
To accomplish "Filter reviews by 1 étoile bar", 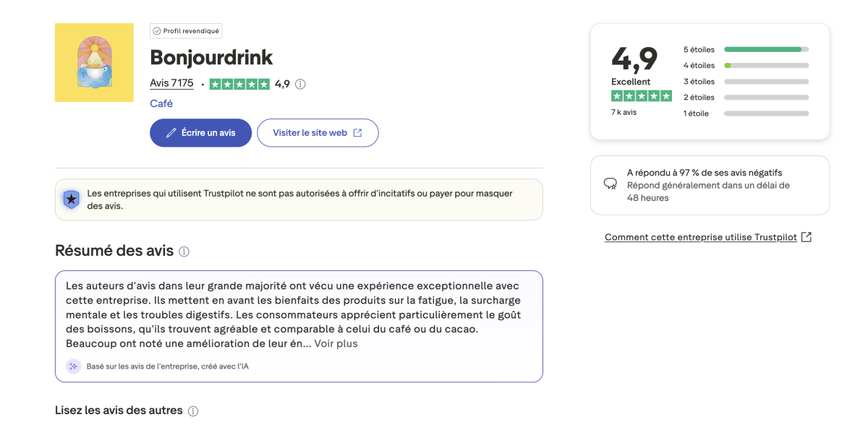I will point(766,113).
